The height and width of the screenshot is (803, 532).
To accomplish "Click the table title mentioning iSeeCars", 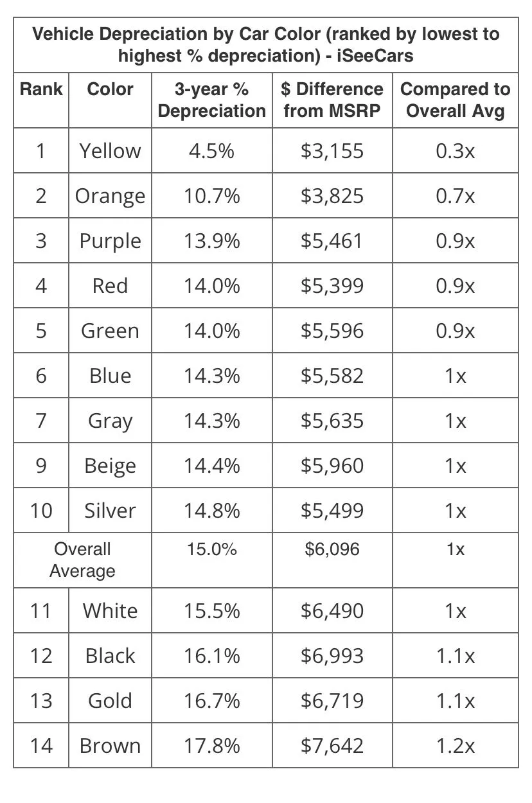I will pyautogui.click(x=265, y=44).
